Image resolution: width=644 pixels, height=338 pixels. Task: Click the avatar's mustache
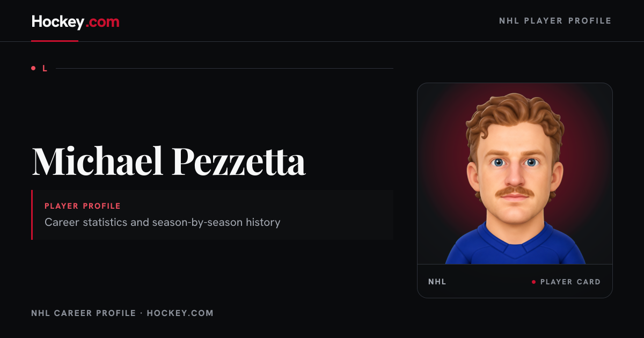pos(515,192)
